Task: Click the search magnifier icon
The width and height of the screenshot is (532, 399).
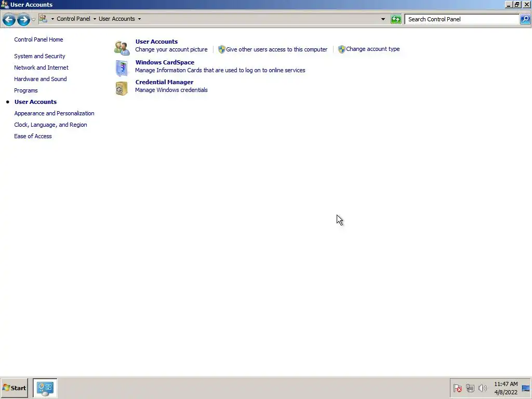Action: 525,19
